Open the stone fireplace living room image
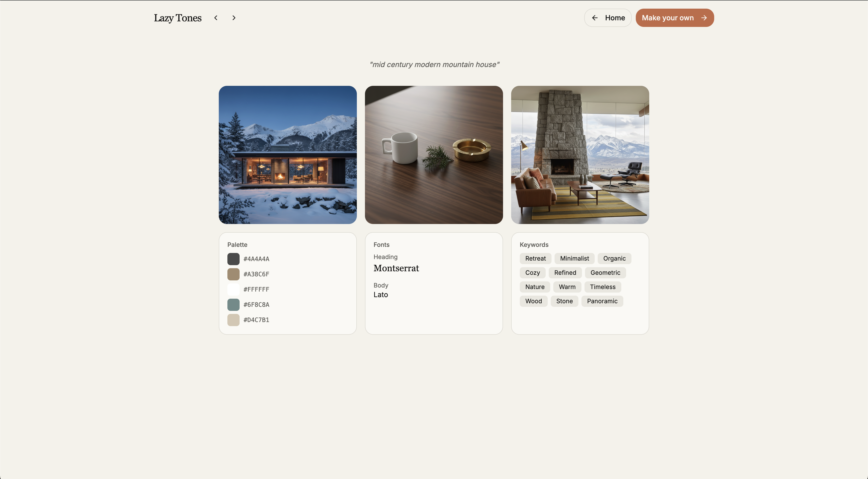 click(580, 155)
